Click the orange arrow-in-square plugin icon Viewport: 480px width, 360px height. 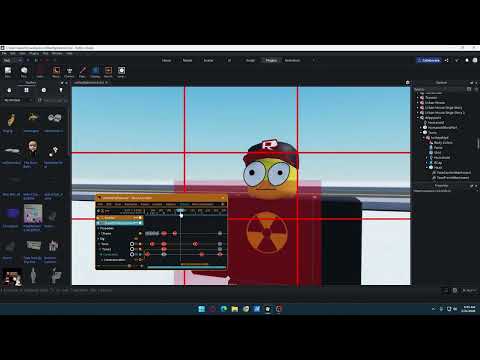(x=108, y=70)
